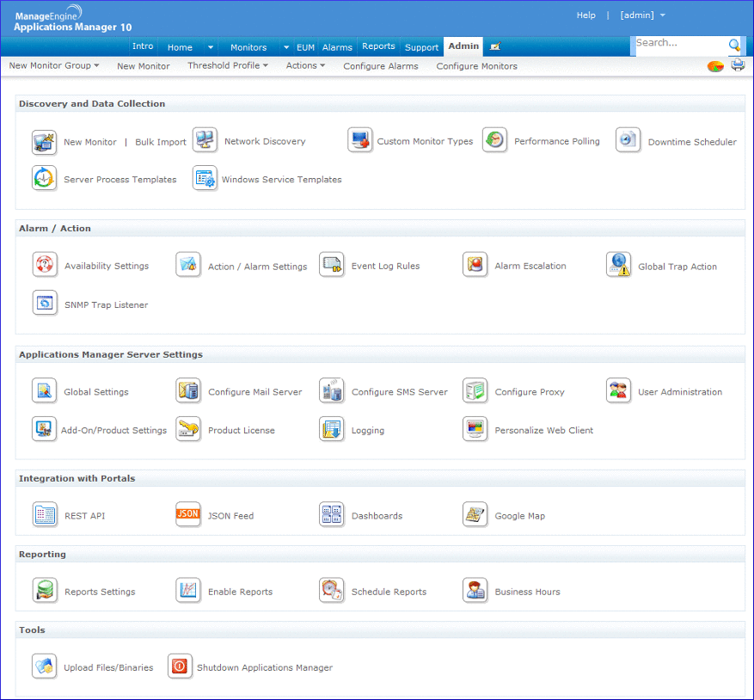Switch to the Reports tab
Viewport: 754px width, 700px height.
coord(378,46)
